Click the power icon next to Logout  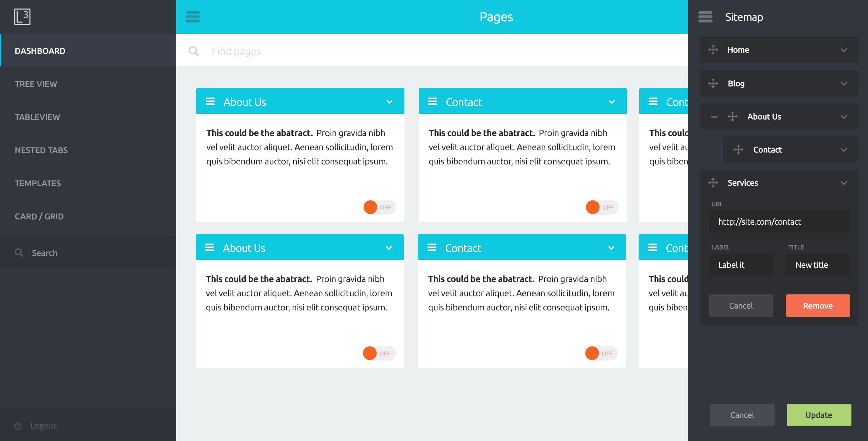pyautogui.click(x=18, y=426)
